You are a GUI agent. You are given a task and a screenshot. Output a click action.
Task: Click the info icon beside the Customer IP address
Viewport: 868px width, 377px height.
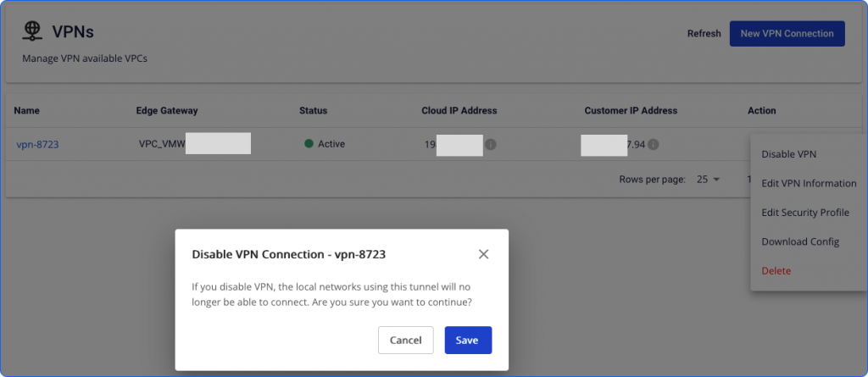(653, 144)
